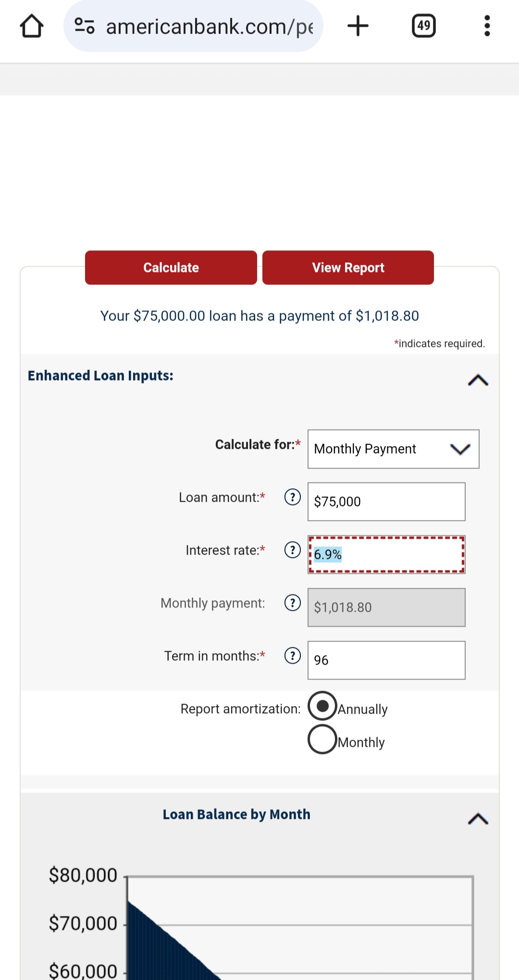Tap the americanbank.com address bar

(209, 27)
